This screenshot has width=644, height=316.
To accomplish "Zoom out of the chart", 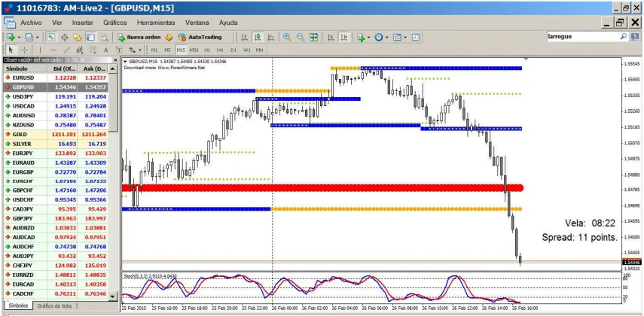I will pyautogui.click(x=300, y=37).
